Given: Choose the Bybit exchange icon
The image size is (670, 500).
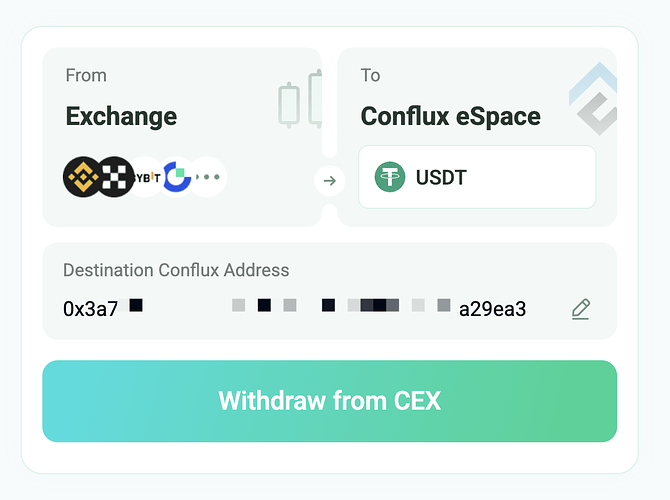Looking at the screenshot, I should (147, 176).
